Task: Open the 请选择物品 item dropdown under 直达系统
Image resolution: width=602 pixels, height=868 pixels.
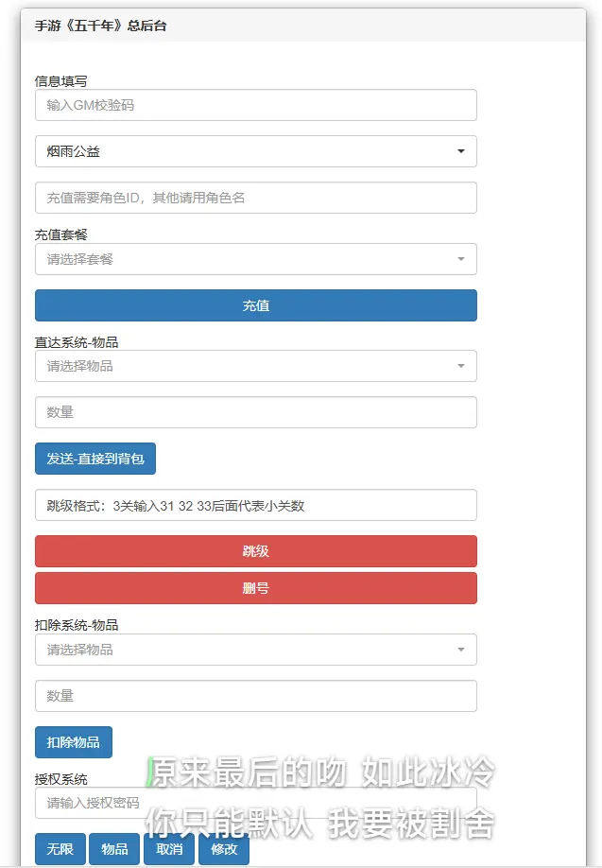Action: [255, 366]
